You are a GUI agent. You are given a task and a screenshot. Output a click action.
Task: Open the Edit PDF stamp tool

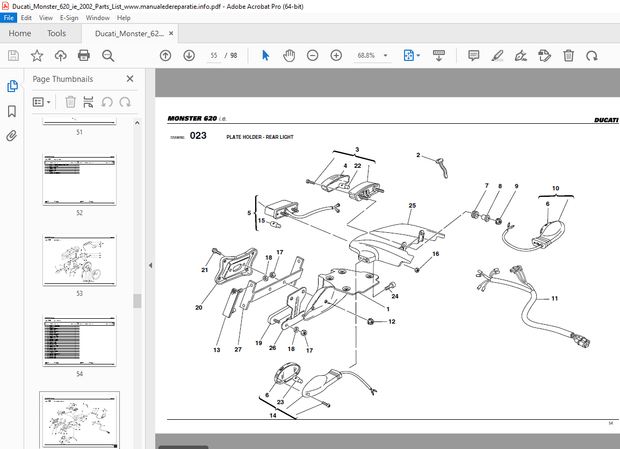click(544, 55)
